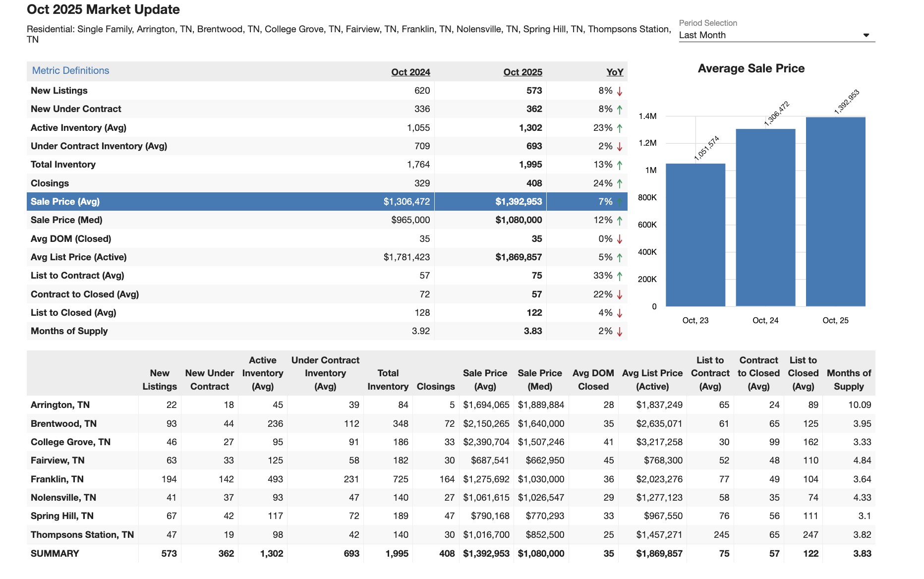Click the Metric Definitions link
Viewport: 924px width, 579px height.
70,70
